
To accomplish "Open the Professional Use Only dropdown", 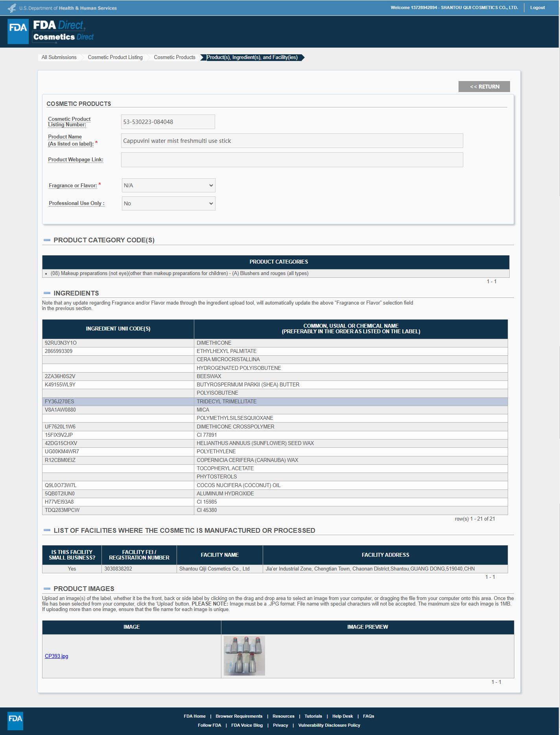I will (x=168, y=203).
